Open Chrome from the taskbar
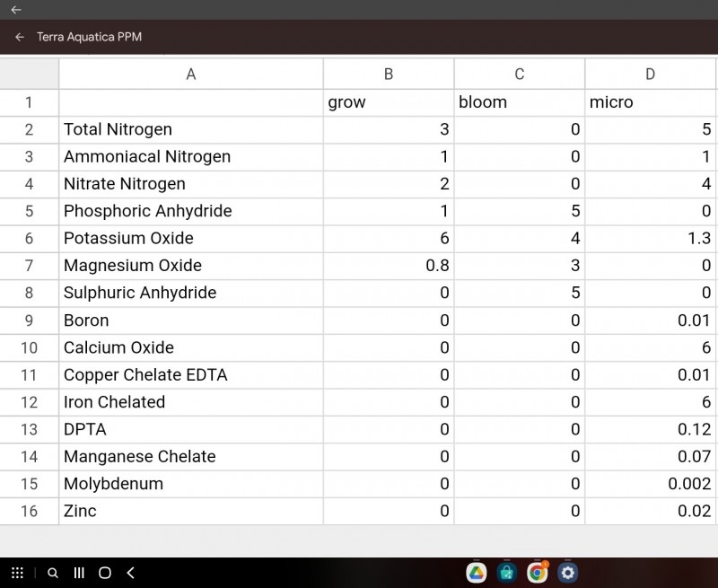Viewport: 718px width, 588px height. pos(538,573)
